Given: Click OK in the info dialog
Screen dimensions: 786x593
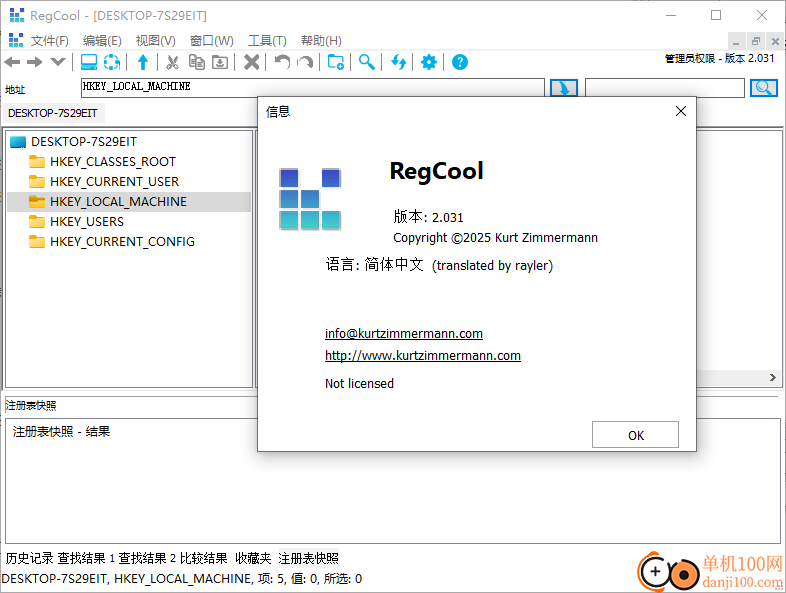Looking at the screenshot, I should (635, 435).
